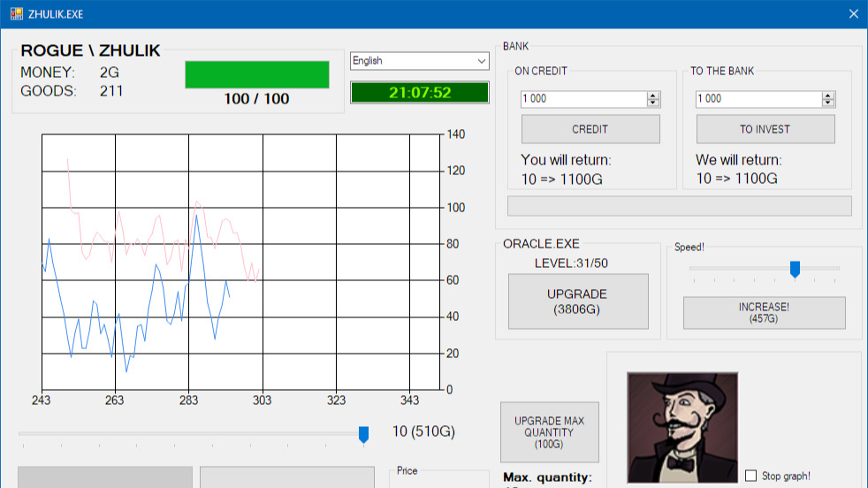The height and width of the screenshot is (488, 868).
Task: Upgrade the Oracle for 3806G
Action: [578, 301]
